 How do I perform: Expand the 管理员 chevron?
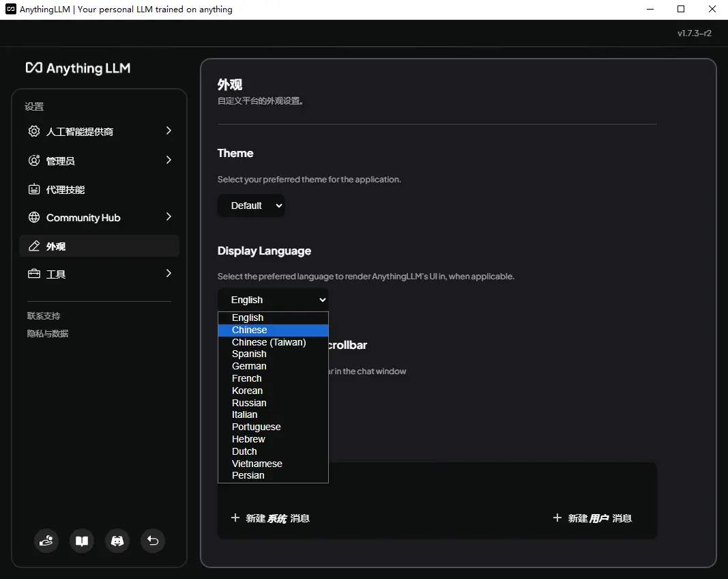(x=169, y=160)
